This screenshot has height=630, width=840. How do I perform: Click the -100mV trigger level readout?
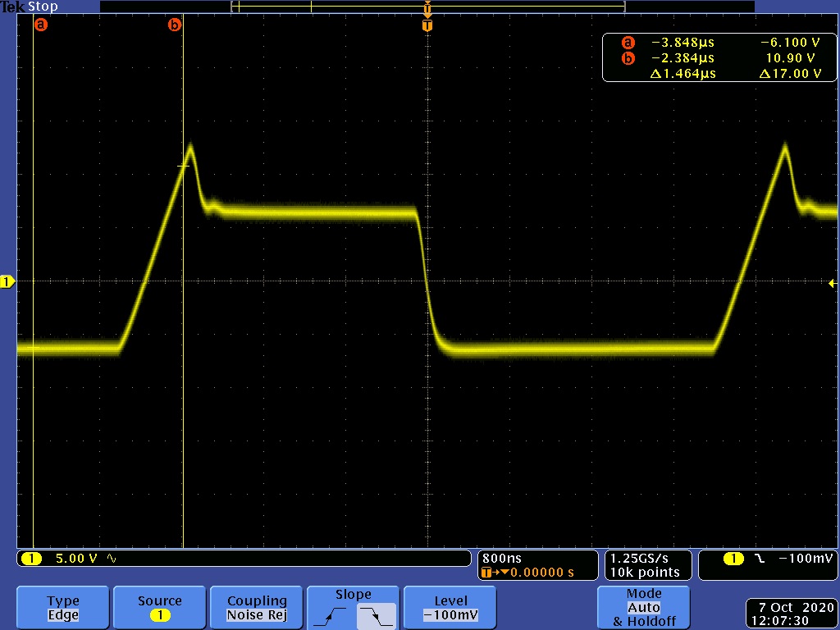pos(806,558)
